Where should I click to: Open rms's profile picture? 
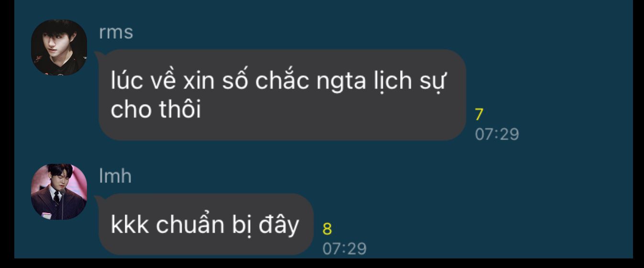coord(59,47)
